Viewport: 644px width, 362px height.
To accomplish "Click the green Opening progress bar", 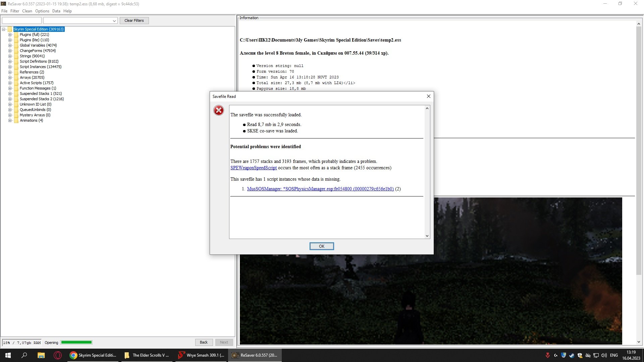I will tap(76, 343).
